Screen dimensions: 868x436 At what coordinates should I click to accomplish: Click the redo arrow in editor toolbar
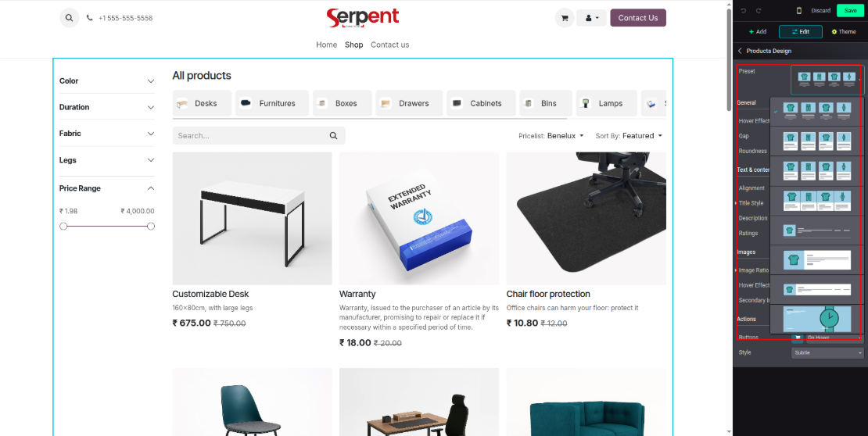pyautogui.click(x=759, y=10)
